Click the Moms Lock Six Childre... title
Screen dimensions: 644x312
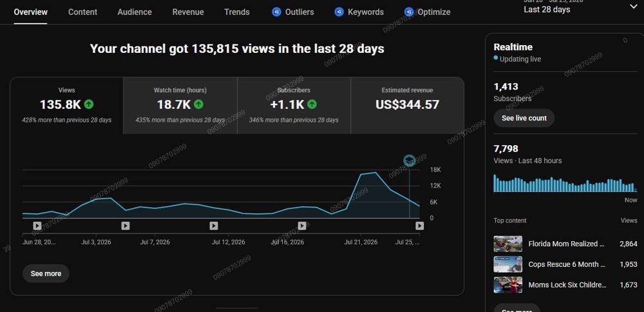pos(567,285)
